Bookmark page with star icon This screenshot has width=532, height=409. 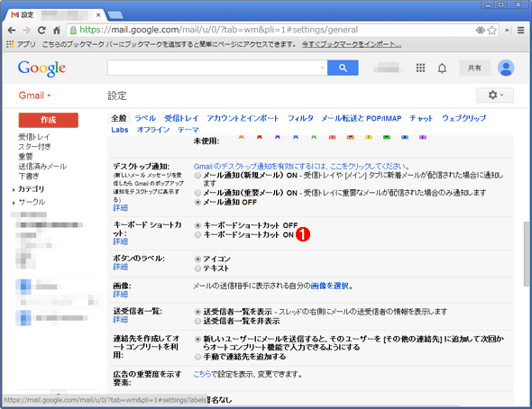[491, 30]
